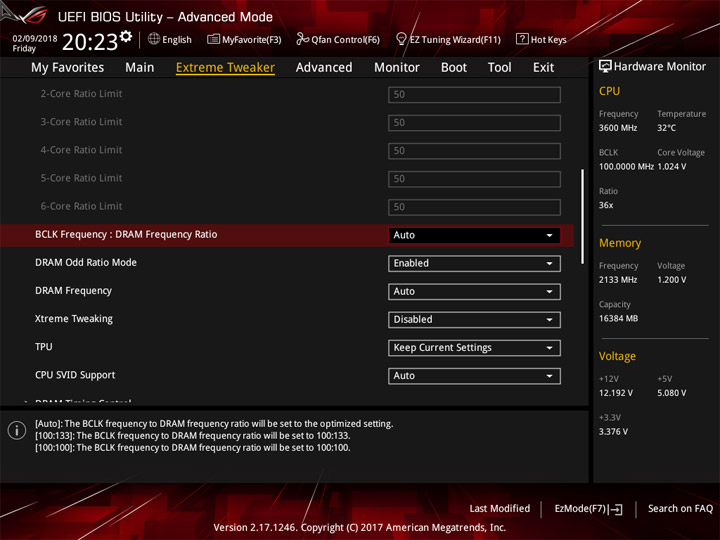Click the Hot Keys question mark icon
Image resolution: width=720 pixels, height=540 pixels.
pyautogui.click(x=522, y=39)
